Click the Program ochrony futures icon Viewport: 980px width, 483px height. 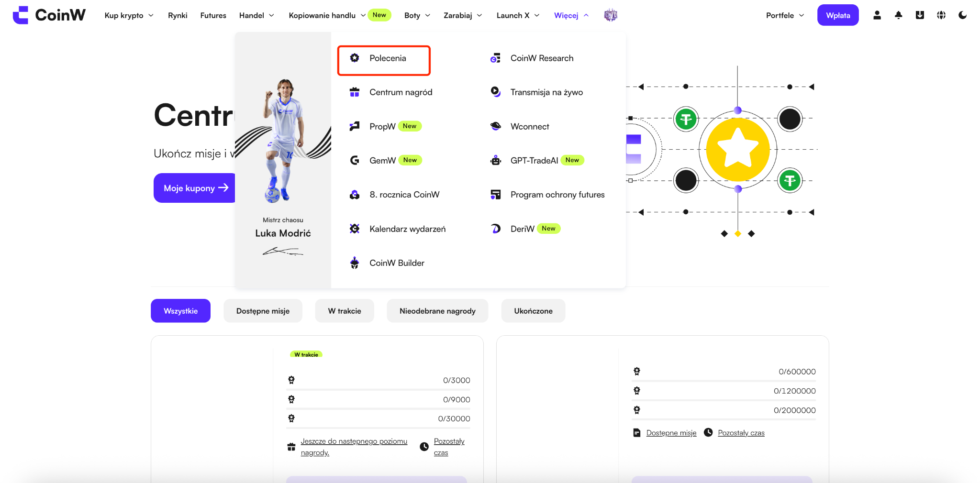point(496,195)
